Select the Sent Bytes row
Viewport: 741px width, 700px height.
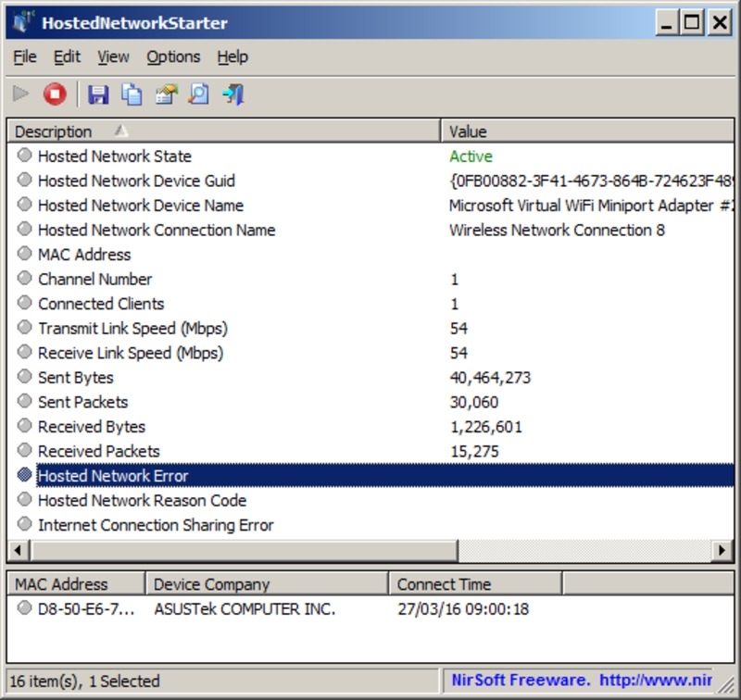click(x=76, y=378)
